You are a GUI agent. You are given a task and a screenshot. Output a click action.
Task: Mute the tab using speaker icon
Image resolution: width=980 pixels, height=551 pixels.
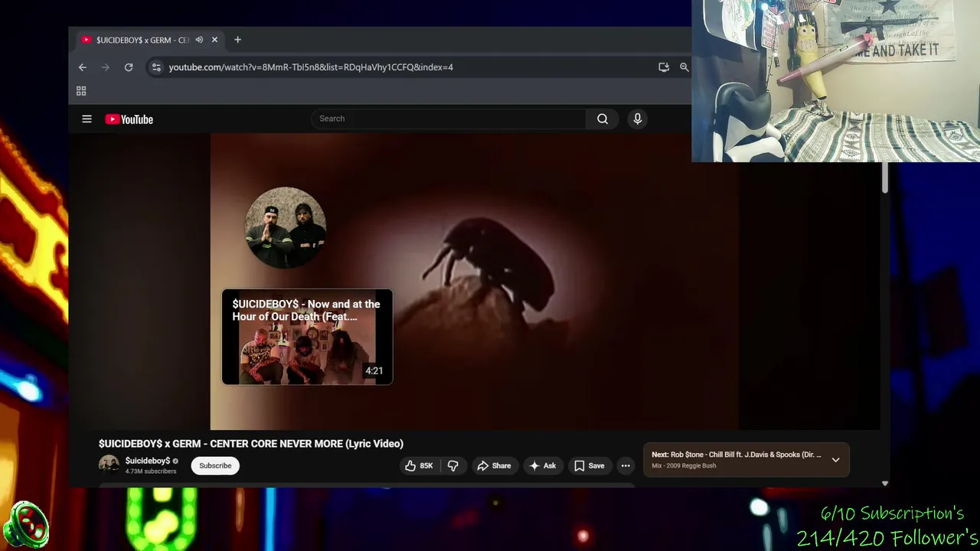click(199, 40)
